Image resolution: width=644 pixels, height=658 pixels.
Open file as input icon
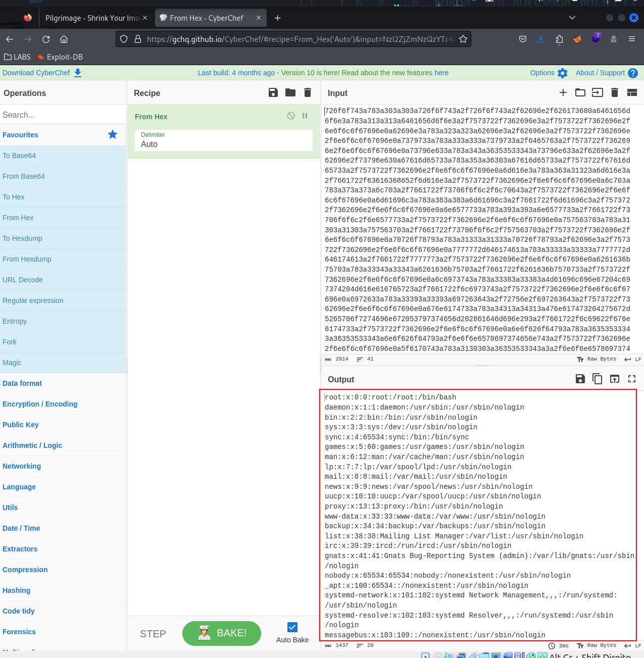pos(598,92)
